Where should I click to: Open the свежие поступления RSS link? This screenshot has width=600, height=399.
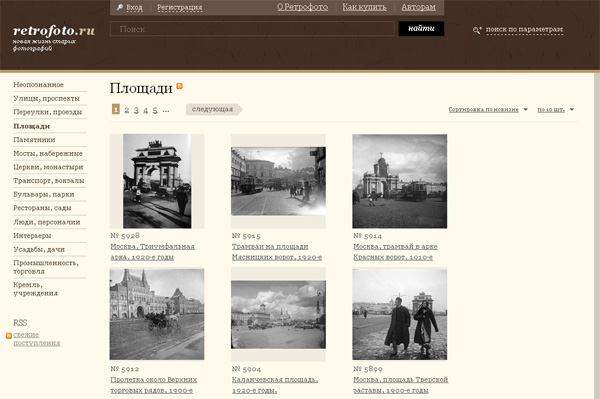37,339
